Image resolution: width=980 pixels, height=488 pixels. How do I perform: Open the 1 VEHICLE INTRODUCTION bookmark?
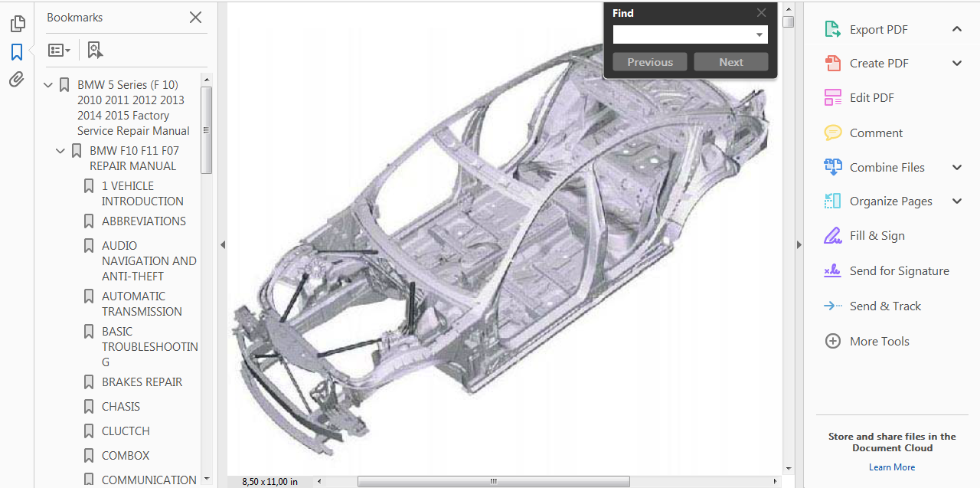(x=142, y=193)
